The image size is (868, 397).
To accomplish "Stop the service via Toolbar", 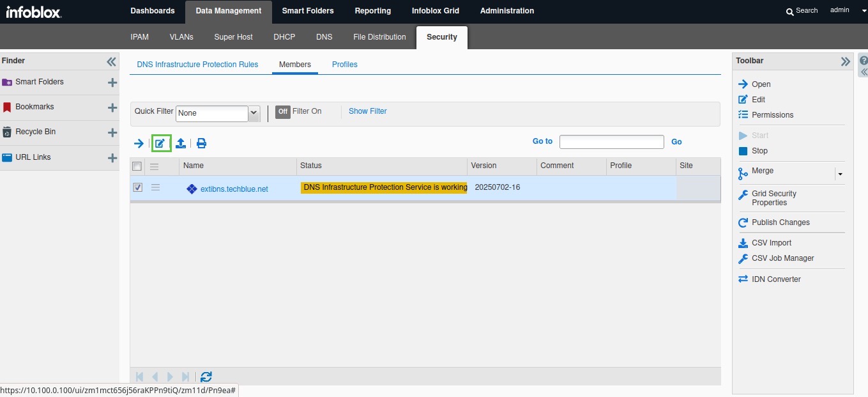I will coord(759,151).
